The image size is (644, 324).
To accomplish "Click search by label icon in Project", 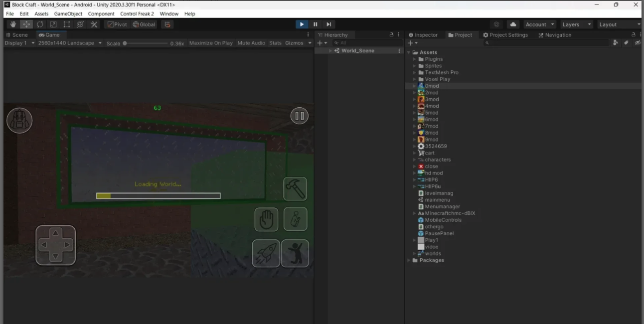I will pyautogui.click(x=627, y=43).
